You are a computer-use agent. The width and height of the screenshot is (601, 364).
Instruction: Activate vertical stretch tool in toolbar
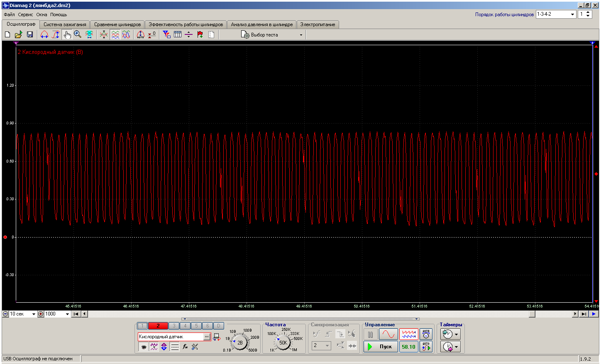point(56,35)
